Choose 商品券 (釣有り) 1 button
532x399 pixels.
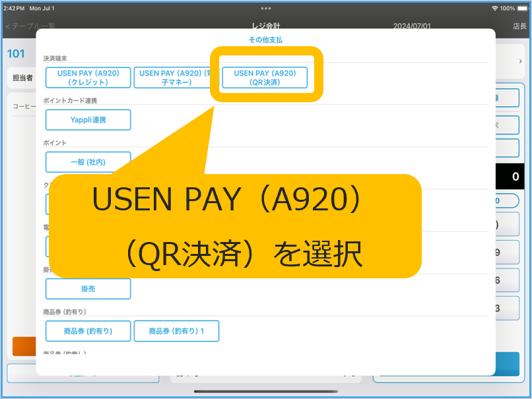point(176,331)
